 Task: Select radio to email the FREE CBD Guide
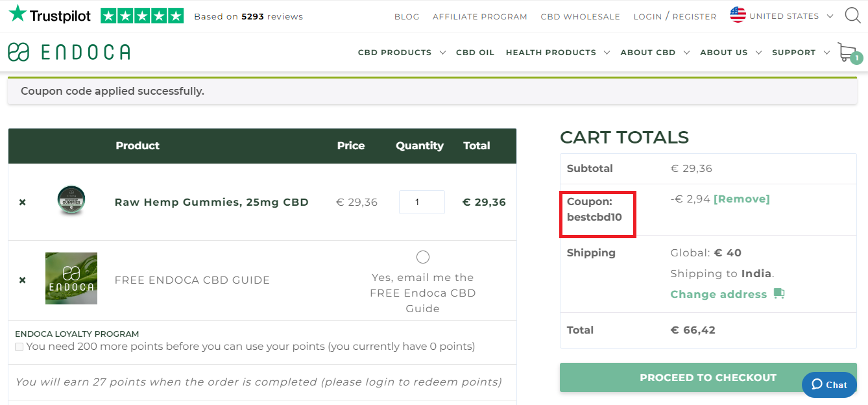[422, 256]
